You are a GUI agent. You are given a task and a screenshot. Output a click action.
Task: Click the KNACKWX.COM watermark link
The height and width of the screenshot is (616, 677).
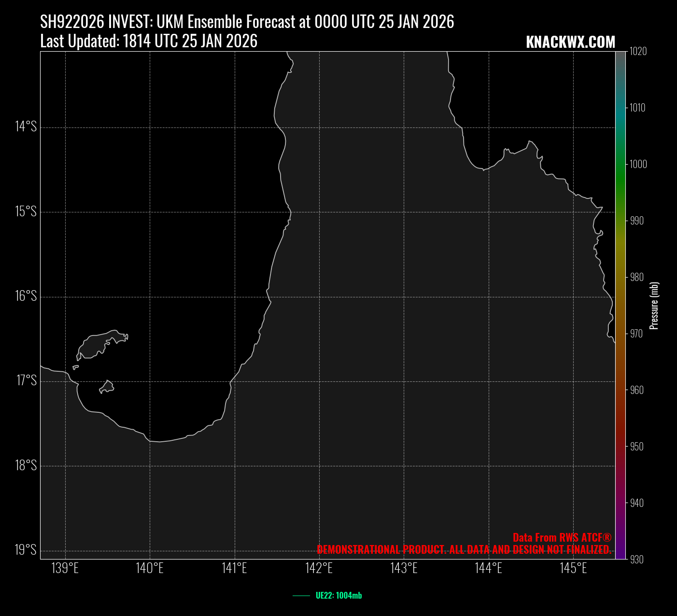pyautogui.click(x=570, y=42)
